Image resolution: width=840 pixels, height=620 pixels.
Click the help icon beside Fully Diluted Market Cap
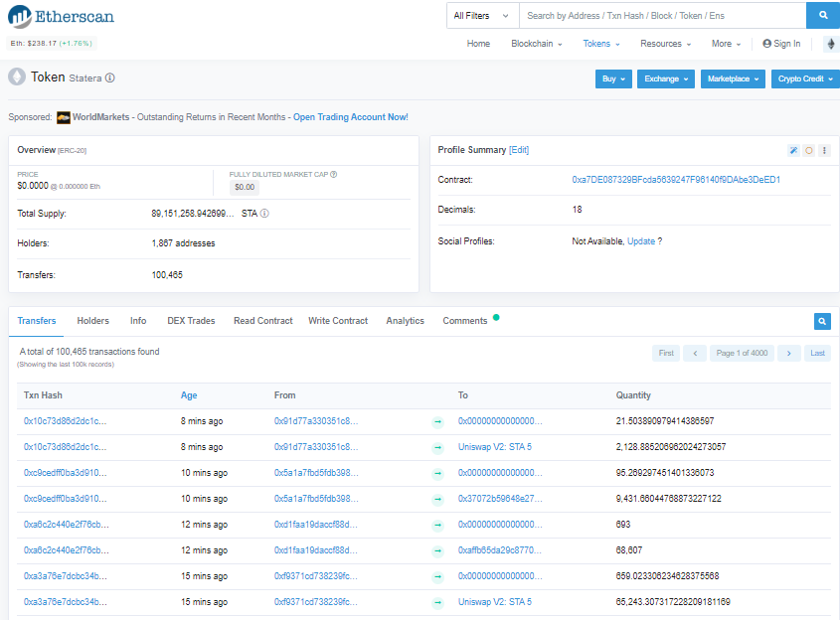[334, 175]
